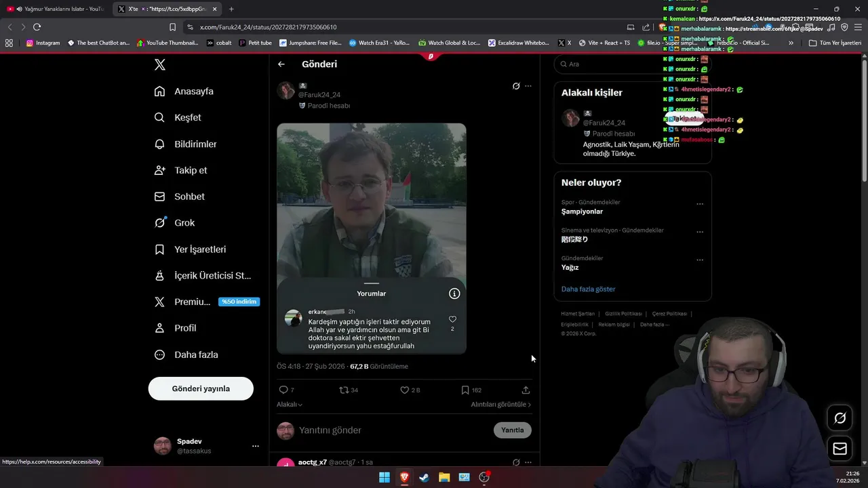The height and width of the screenshot is (488, 868).
Task: Open more options on Faruk24_24 post
Action: coord(528,86)
